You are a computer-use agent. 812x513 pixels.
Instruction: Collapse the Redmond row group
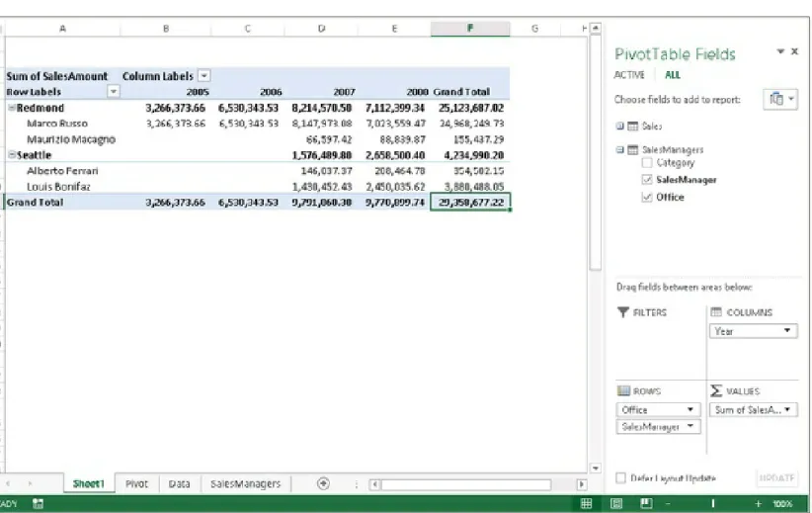pyautogui.click(x=12, y=108)
